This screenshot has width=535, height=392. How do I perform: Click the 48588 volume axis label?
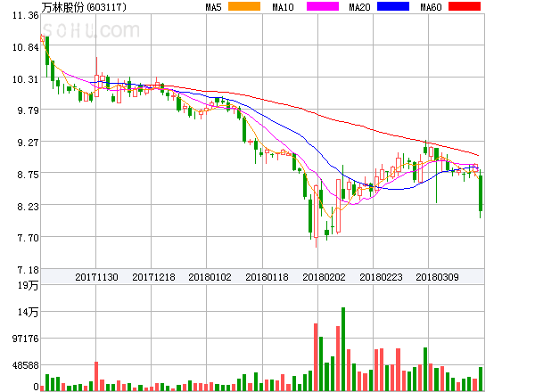coord(26,365)
